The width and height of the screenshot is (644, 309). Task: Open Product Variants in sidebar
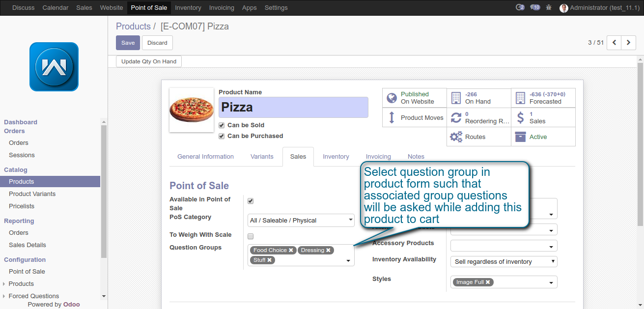pyautogui.click(x=32, y=194)
